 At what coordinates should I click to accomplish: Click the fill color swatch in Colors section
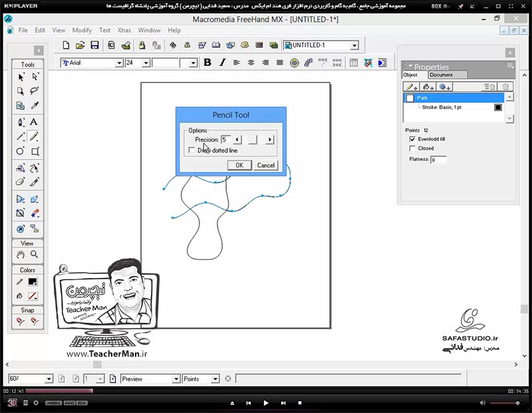tap(33, 296)
